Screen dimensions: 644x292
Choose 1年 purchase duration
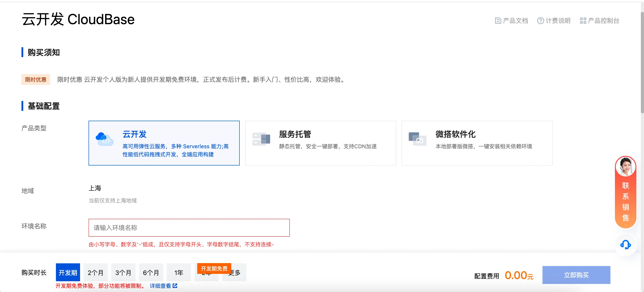179,272
